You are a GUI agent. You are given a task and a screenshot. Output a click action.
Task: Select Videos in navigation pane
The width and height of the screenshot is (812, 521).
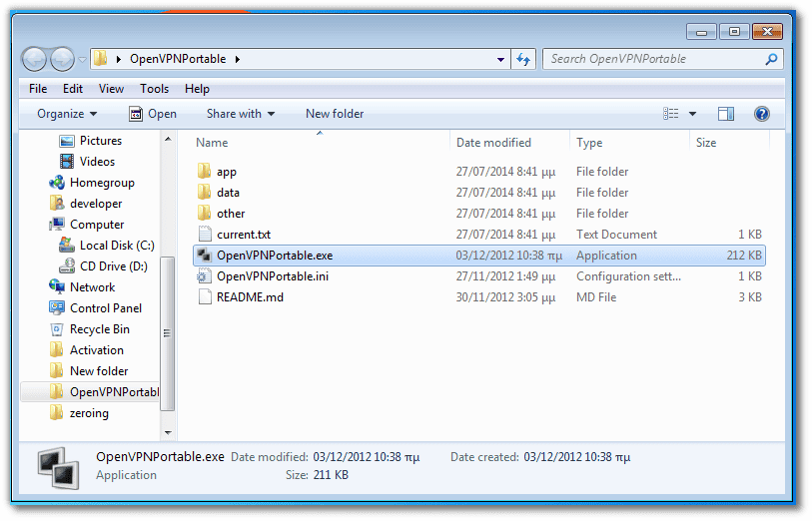pyautogui.click(x=87, y=162)
